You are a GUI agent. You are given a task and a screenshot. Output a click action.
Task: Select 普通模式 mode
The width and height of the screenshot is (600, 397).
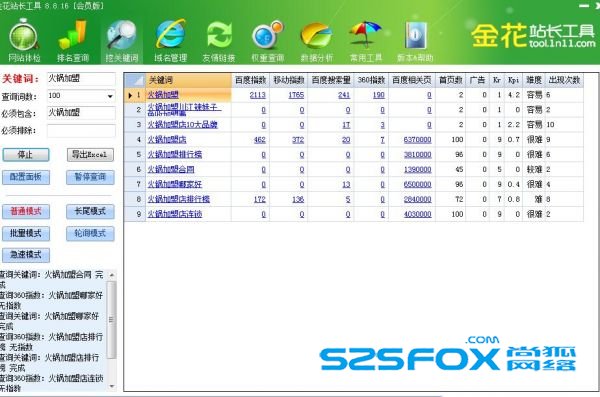(x=26, y=212)
